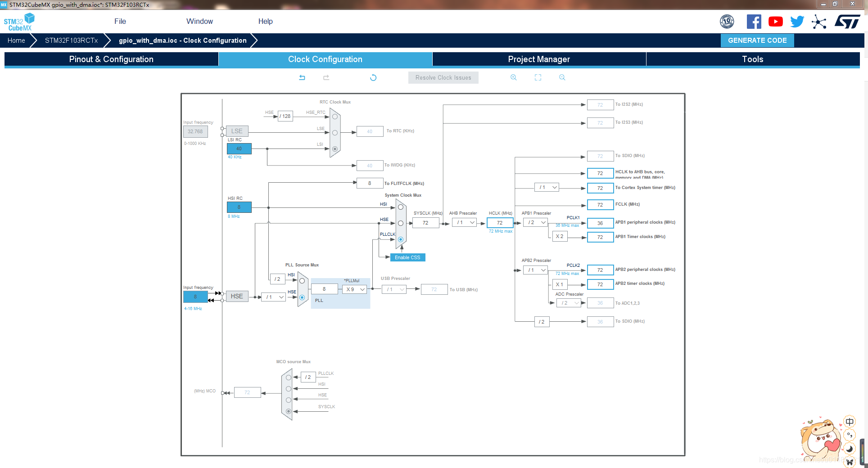
Task: Open the STM32CubeMX Facebook page icon
Action: coord(754,21)
